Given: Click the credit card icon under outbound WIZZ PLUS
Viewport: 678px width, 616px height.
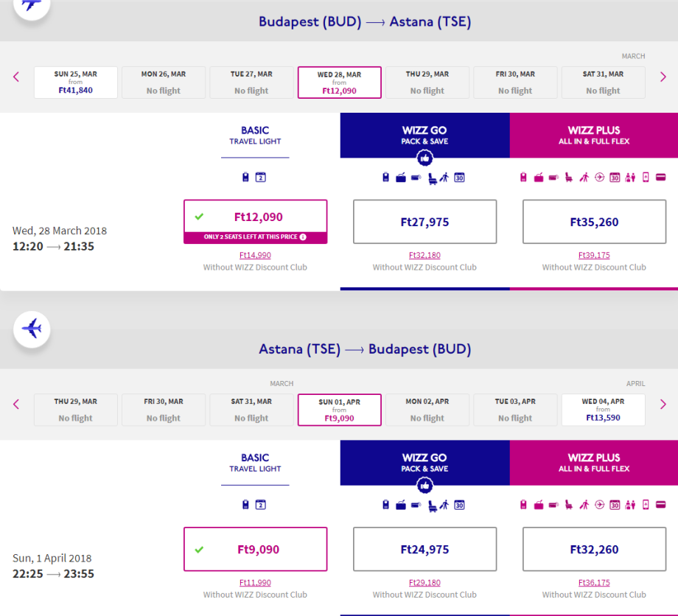Looking at the screenshot, I should [661, 178].
